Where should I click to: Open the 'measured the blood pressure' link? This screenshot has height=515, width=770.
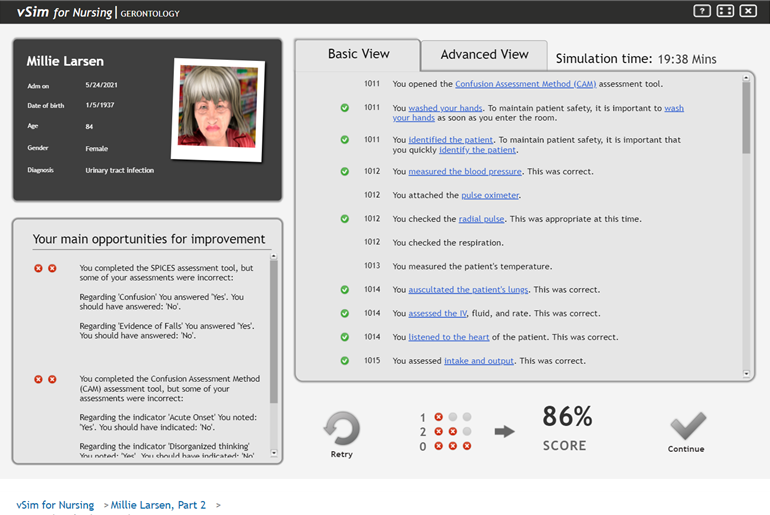click(465, 171)
